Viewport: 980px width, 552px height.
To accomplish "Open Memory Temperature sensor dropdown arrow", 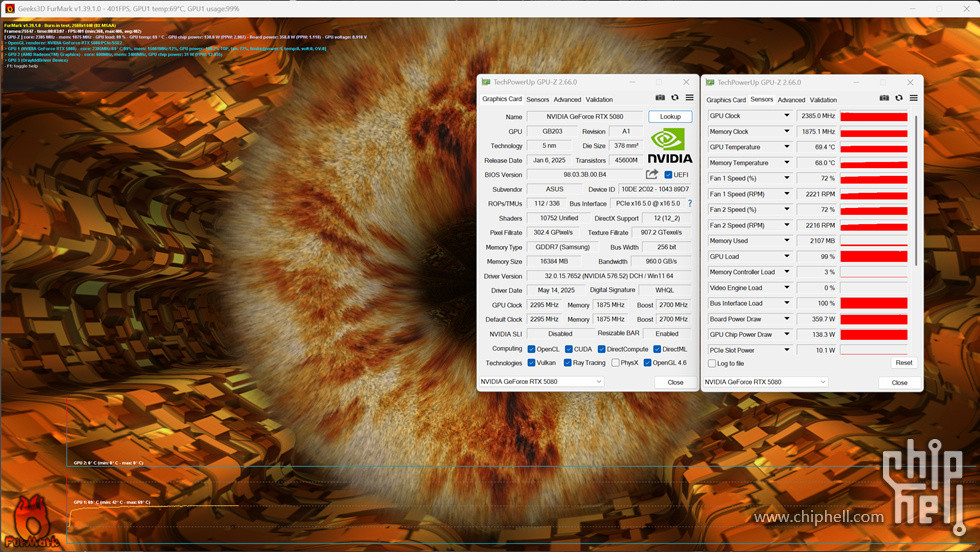I will [x=787, y=163].
